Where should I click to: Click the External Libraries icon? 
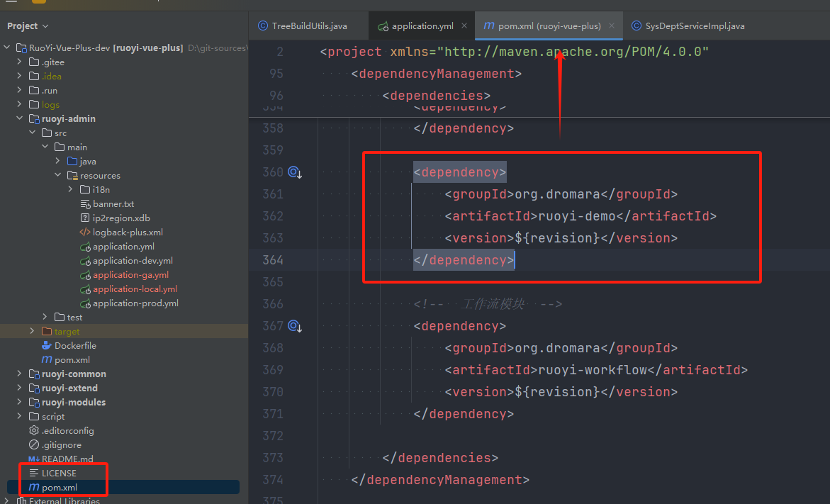click(21, 500)
